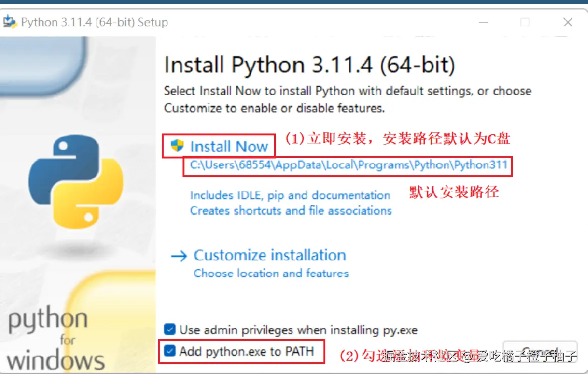Image resolution: width=588 pixels, height=374 pixels.
Task: Toggle Add python.exe to PATH checkbox
Action: 170,351
